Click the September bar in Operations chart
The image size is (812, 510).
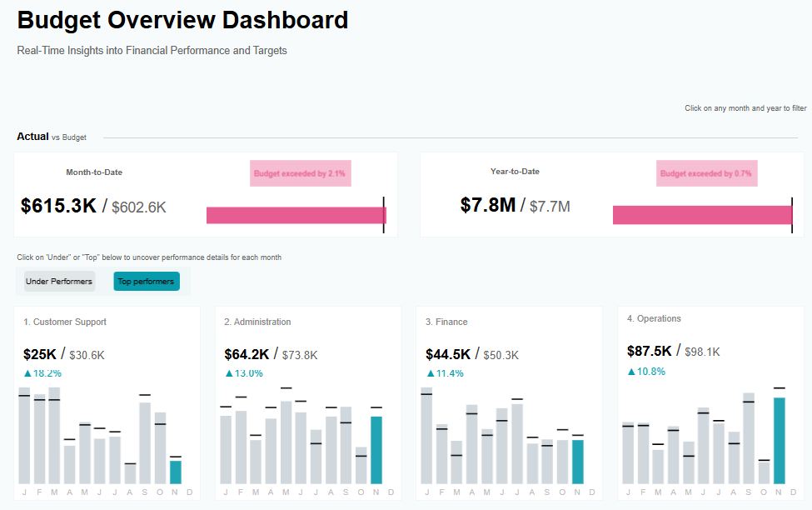point(749,438)
